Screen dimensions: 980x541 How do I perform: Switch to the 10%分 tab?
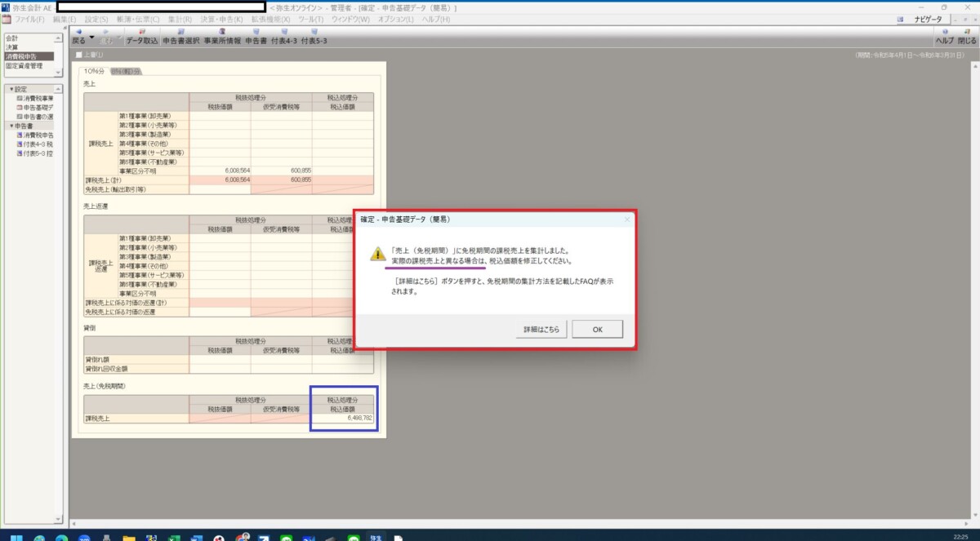pyautogui.click(x=96, y=71)
